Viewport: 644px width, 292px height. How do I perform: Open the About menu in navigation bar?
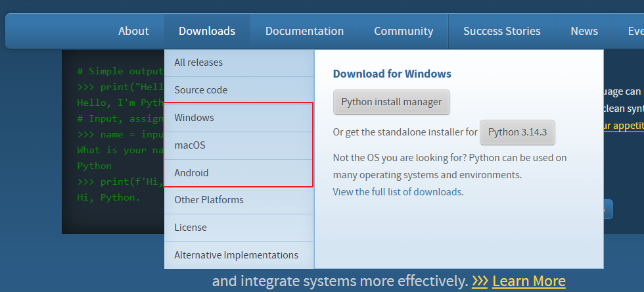point(133,31)
